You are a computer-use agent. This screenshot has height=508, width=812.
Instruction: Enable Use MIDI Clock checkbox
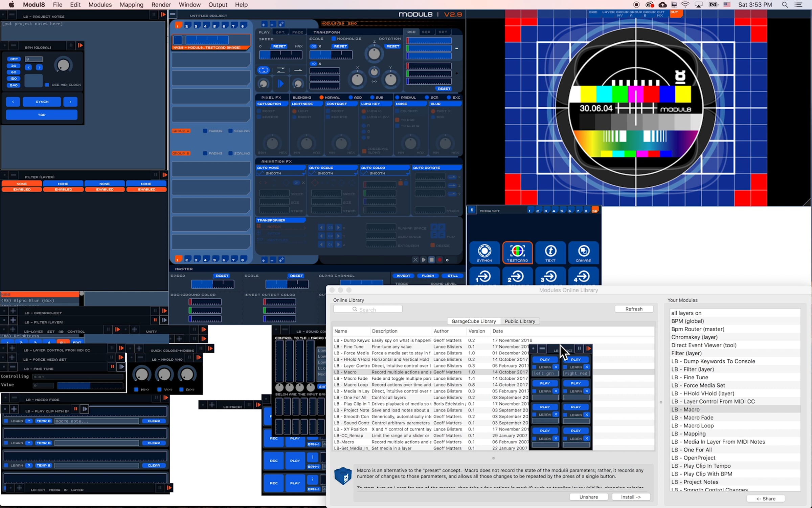(x=47, y=85)
